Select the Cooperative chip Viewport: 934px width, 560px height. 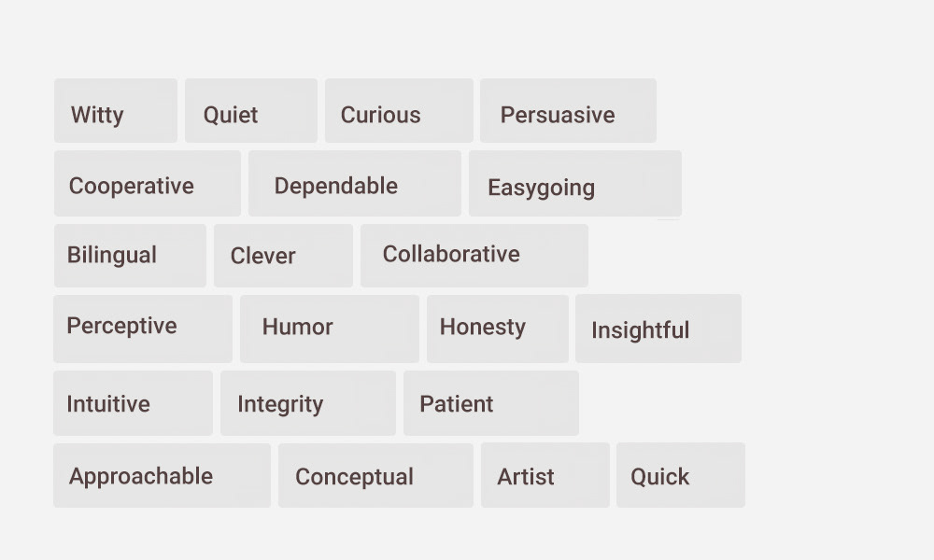tap(148, 183)
